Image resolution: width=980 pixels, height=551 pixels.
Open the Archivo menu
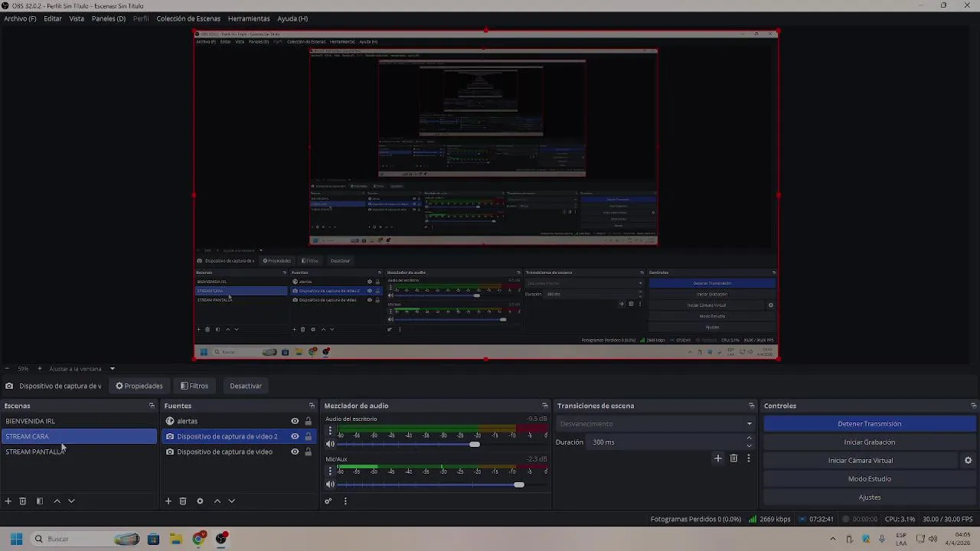pos(20,18)
